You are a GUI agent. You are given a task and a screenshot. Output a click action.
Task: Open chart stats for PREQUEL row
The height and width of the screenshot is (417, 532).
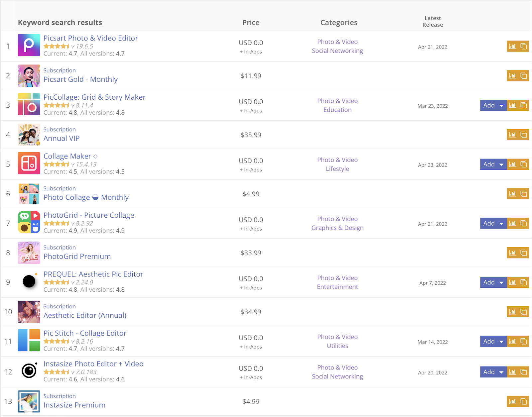pyautogui.click(x=512, y=282)
